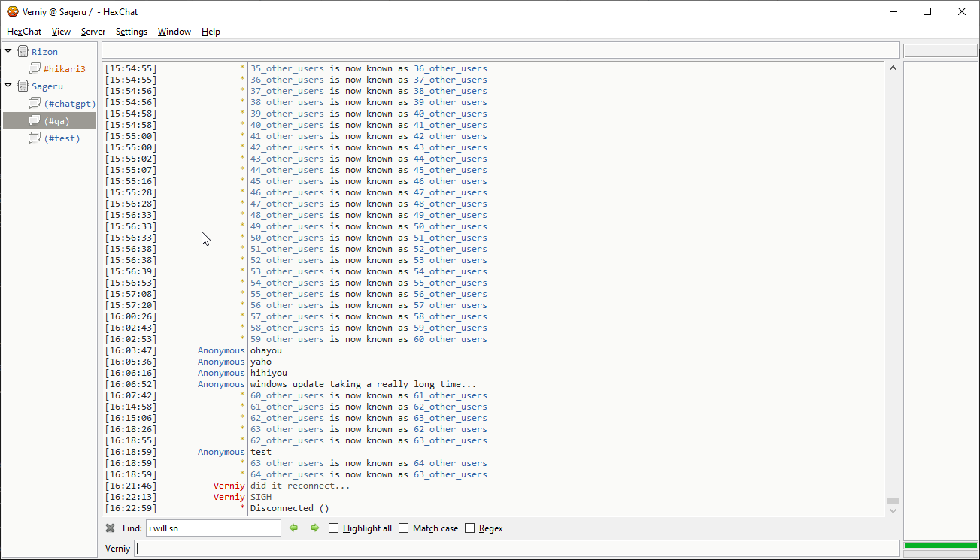Click the 64_other_users new nick at 16:18:59
The height and width of the screenshot is (560, 980).
(x=451, y=463)
